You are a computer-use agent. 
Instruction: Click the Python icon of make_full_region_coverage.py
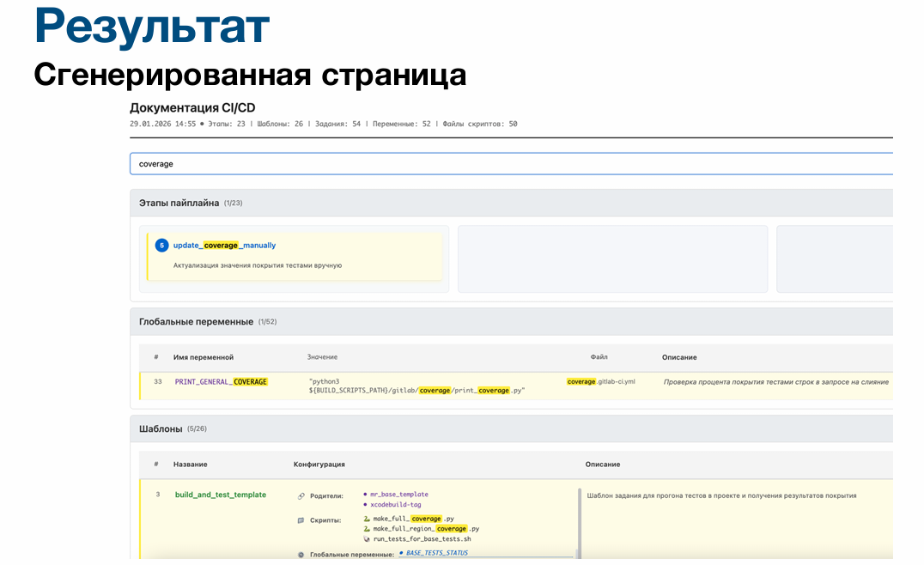pyautogui.click(x=367, y=529)
